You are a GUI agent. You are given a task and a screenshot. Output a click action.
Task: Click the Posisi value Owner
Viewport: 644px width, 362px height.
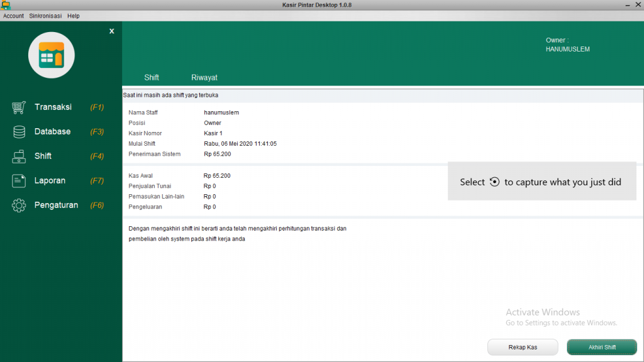click(213, 123)
